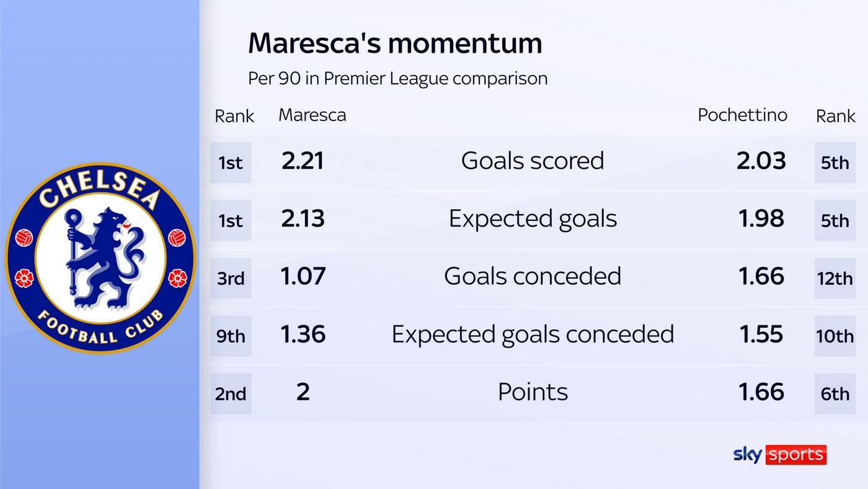The width and height of the screenshot is (868, 489).
Task: Select the Maresca column header
Action: [312, 115]
